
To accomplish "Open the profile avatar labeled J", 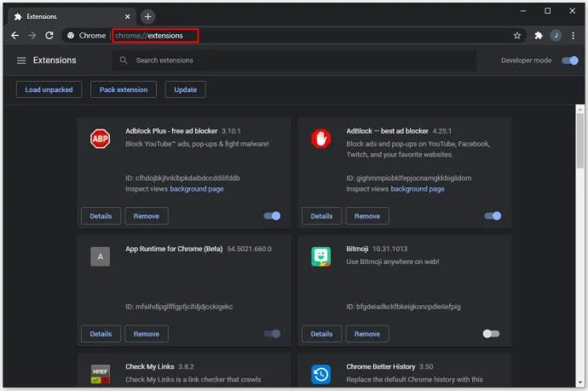I will click(556, 35).
